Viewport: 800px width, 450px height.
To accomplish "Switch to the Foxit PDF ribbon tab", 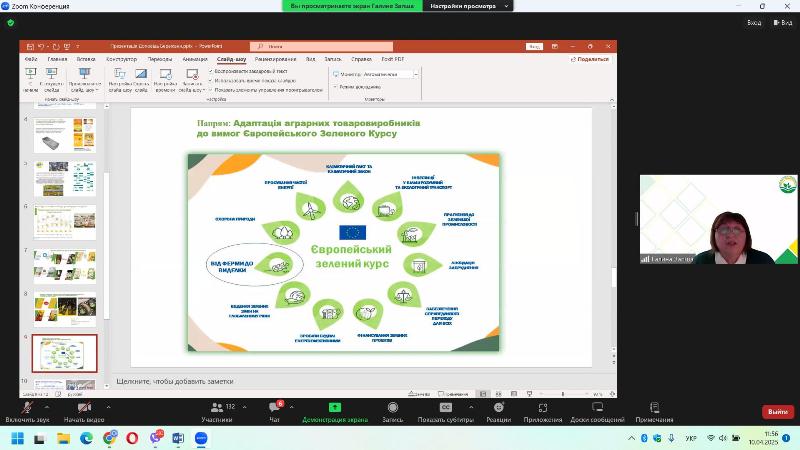I will click(x=392, y=59).
